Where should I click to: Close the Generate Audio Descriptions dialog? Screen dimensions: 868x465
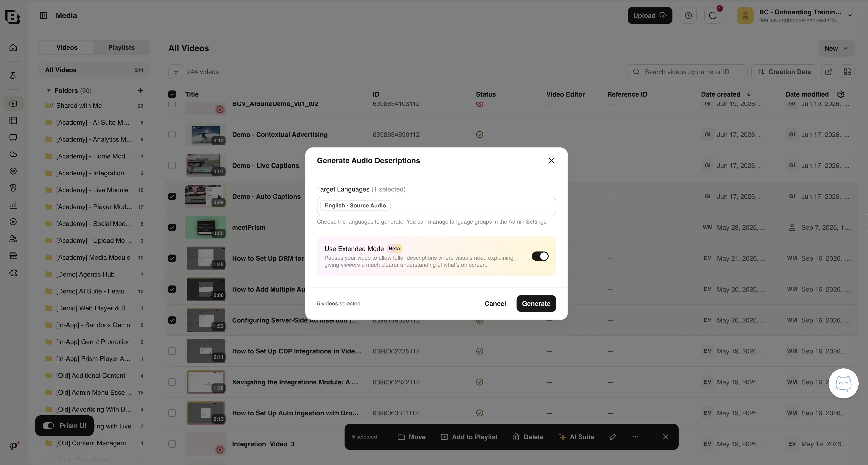[551, 161]
